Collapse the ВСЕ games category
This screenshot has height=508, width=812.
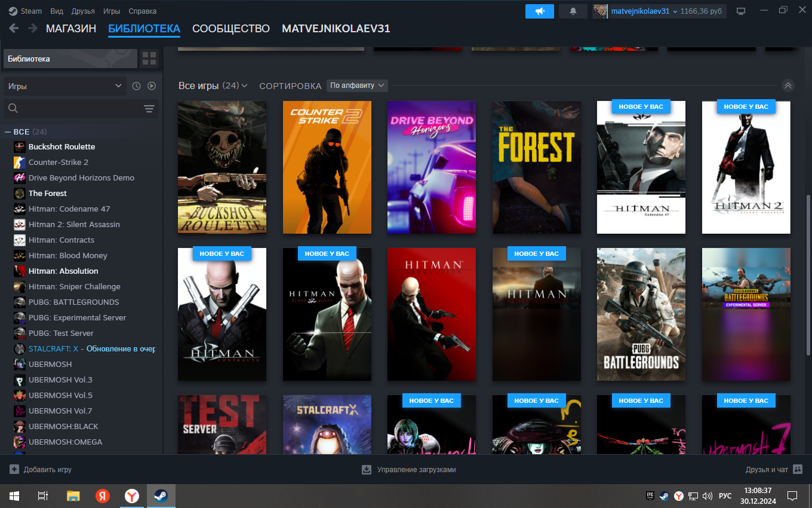(x=8, y=131)
